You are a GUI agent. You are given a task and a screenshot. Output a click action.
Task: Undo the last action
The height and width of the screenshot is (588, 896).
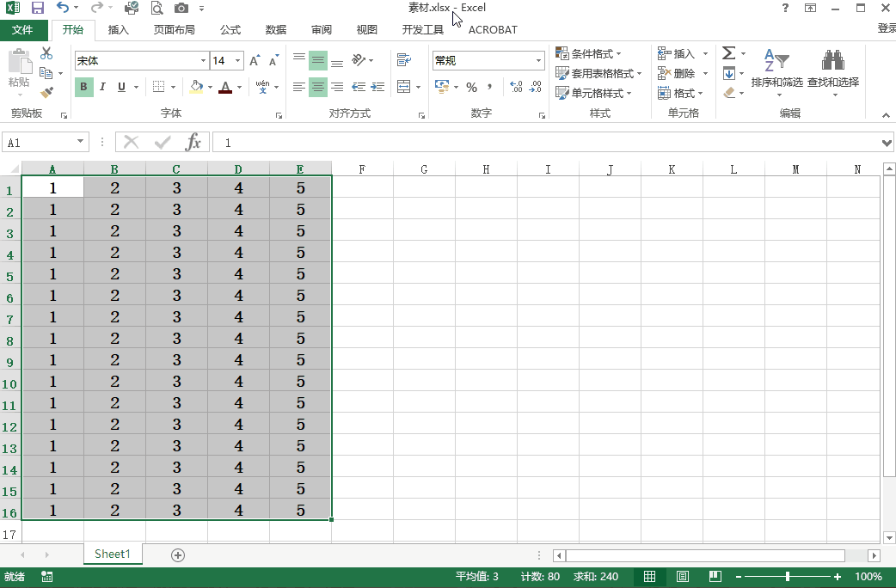[x=62, y=8]
